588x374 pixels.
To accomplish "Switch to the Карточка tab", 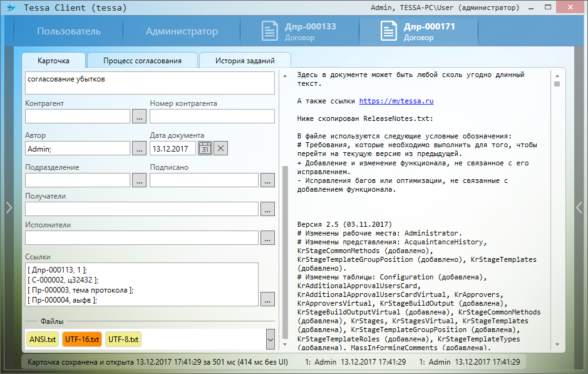I will (x=54, y=60).
